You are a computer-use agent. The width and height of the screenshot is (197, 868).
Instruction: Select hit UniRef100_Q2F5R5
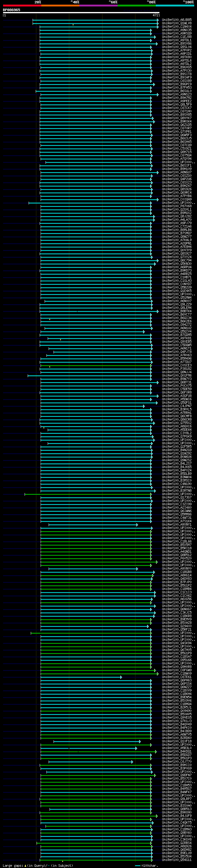[x=177, y=447]
